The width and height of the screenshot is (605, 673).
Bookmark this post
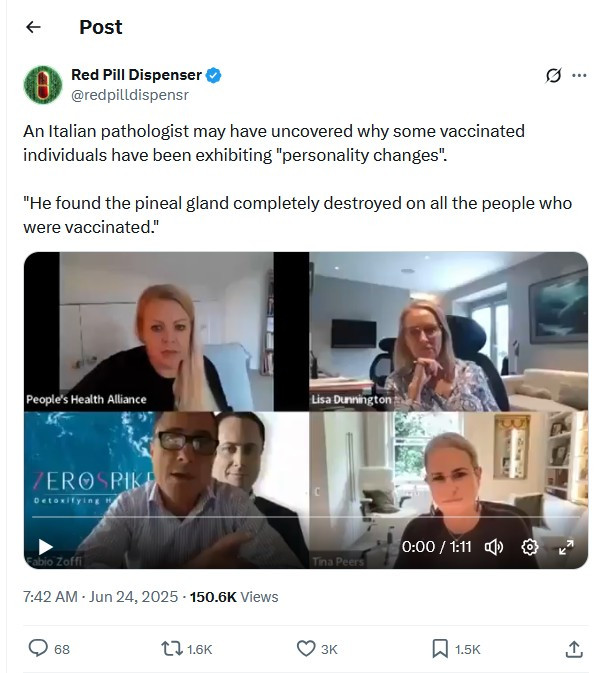pos(439,648)
